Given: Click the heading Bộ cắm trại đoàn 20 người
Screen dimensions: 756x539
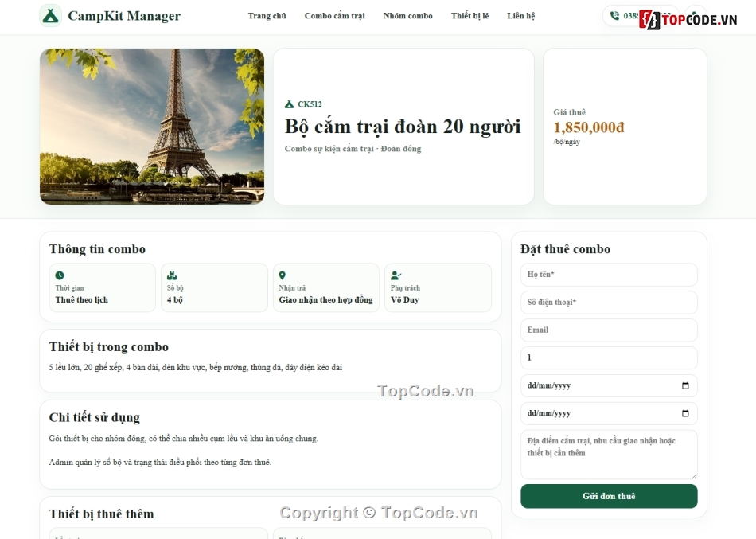Looking at the screenshot, I should (x=403, y=127).
